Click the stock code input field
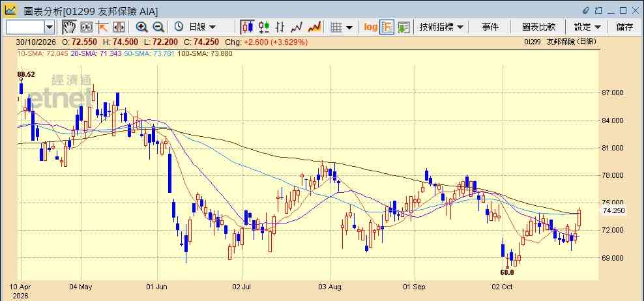644x301 pixels. [x=25, y=27]
